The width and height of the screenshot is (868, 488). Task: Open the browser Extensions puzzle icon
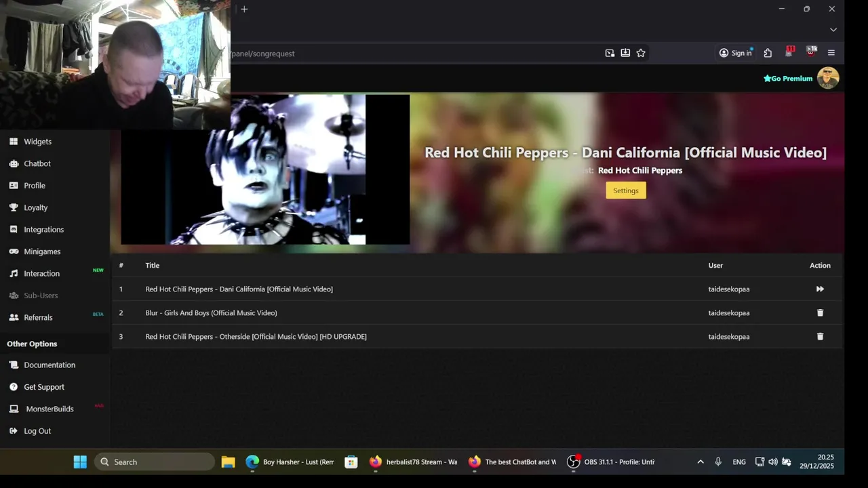(x=768, y=53)
